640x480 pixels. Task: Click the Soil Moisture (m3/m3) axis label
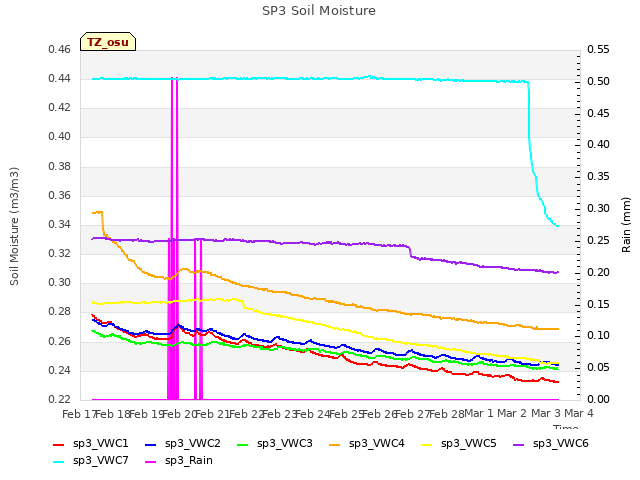tap(14, 226)
